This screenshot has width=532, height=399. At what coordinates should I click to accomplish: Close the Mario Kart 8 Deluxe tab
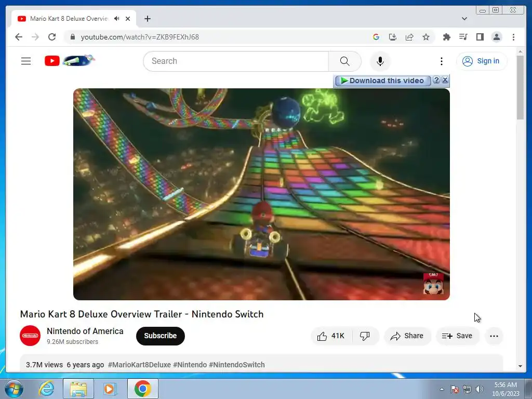(x=128, y=19)
